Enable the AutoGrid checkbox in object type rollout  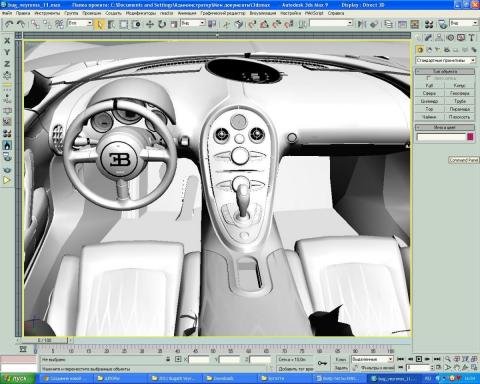(x=428, y=78)
